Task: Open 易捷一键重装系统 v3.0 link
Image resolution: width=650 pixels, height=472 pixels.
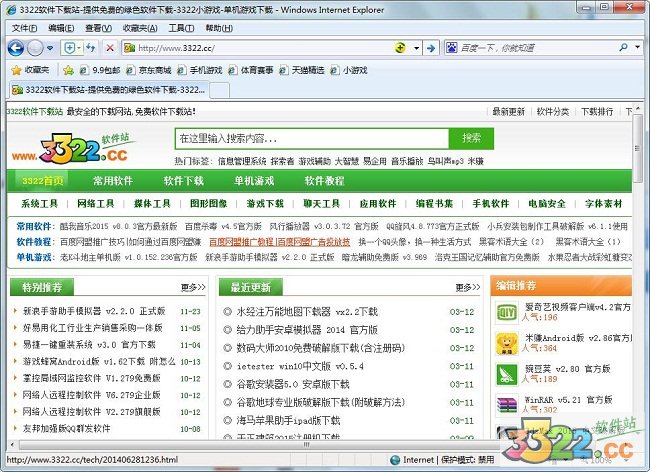Action: 89,344
